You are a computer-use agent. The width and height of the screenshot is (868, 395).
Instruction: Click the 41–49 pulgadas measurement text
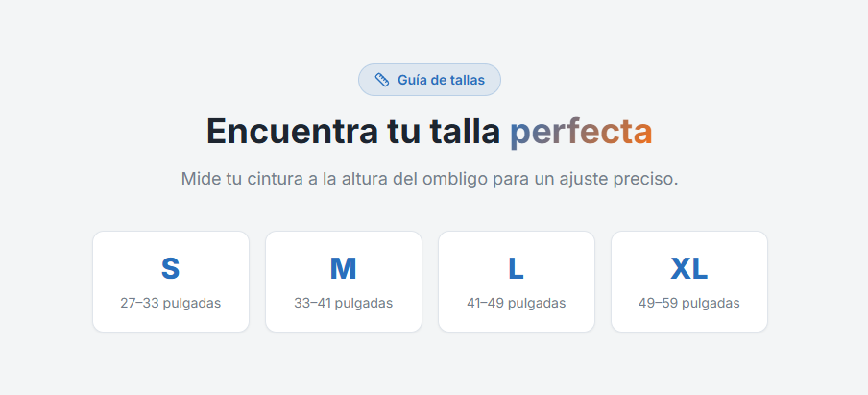(x=516, y=303)
